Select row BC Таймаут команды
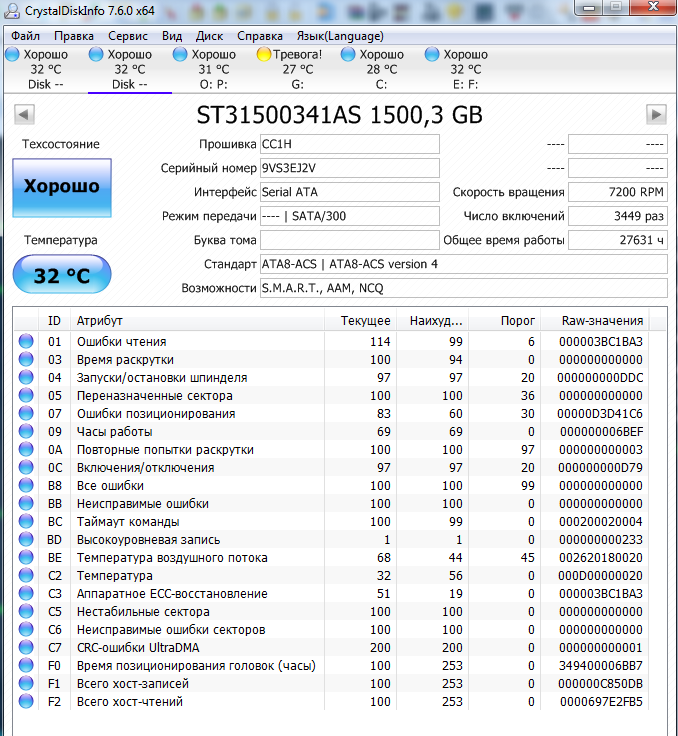The height and width of the screenshot is (736, 678). (x=331, y=521)
